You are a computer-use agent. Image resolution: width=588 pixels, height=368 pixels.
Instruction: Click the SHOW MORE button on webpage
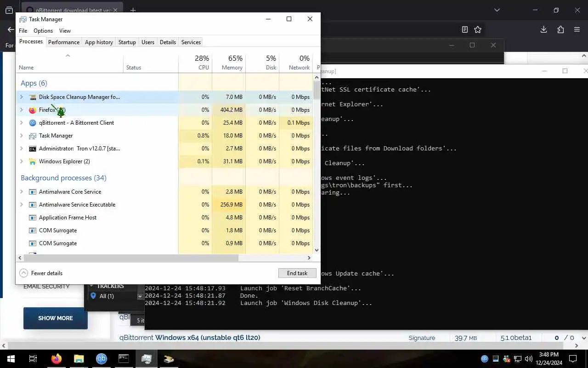point(56,318)
